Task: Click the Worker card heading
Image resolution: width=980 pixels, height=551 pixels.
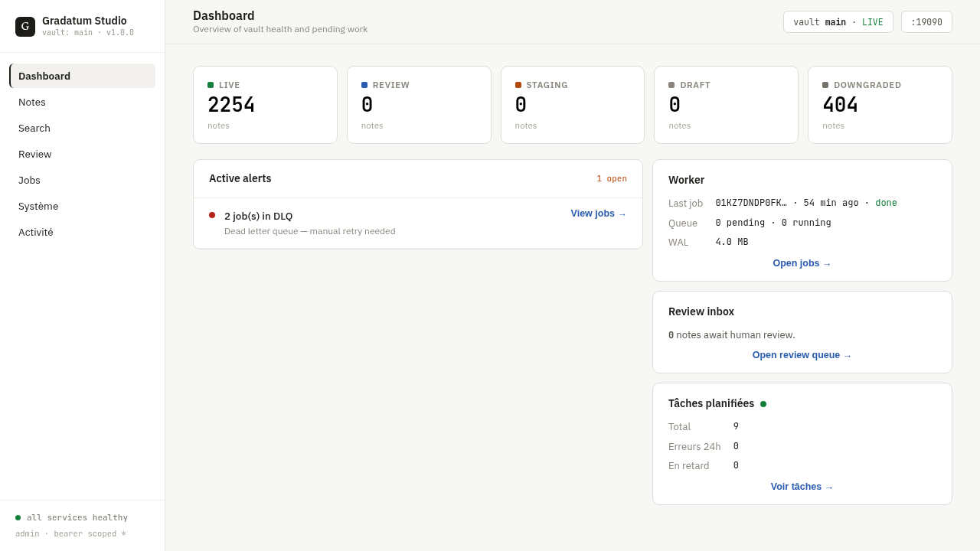Action: [686, 180]
